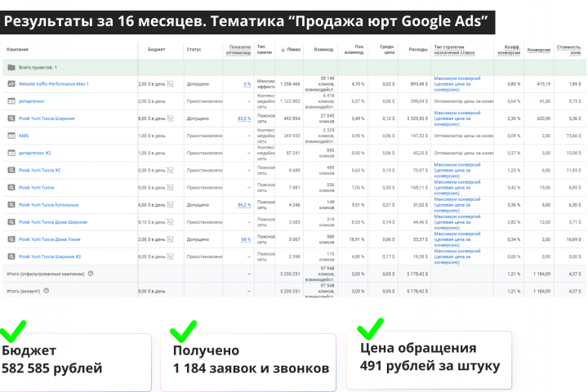Click folder icon next to Всего проектов: 1
The width and height of the screenshot is (588, 392).
tap(11, 68)
